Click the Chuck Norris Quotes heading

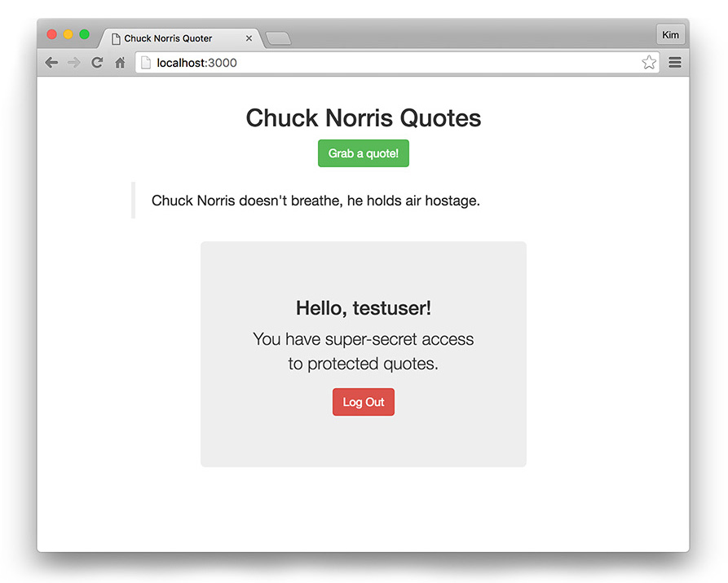coord(364,118)
